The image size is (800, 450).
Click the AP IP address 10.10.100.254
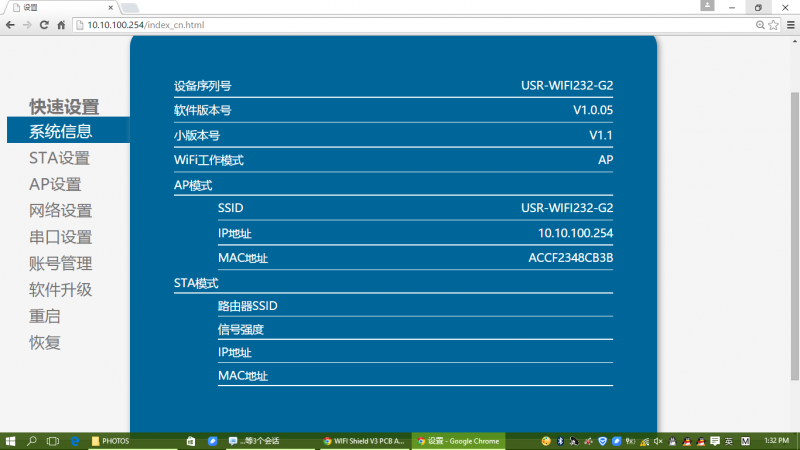(x=576, y=233)
